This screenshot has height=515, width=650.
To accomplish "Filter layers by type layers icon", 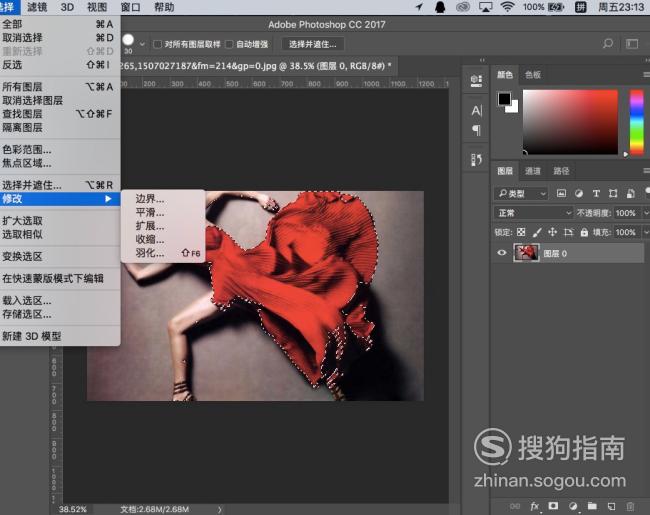I will pyautogui.click(x=596, y=193).
